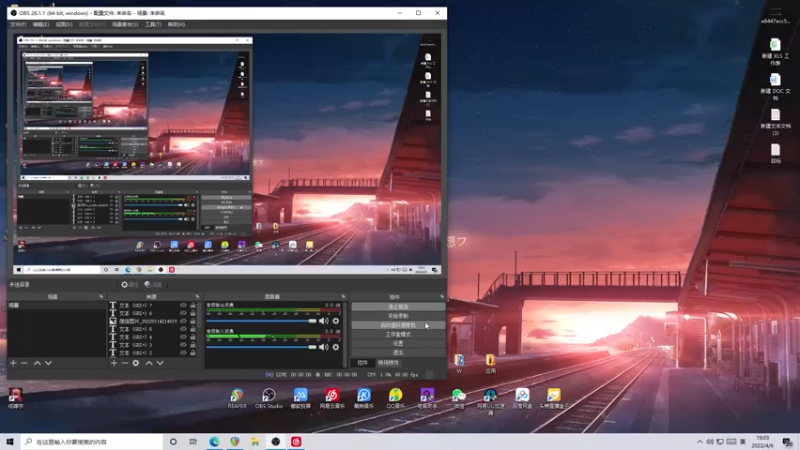Viewport: 800px width, 450px height.
Task: Switch to the Controls tab
Action: coord(362,363)
